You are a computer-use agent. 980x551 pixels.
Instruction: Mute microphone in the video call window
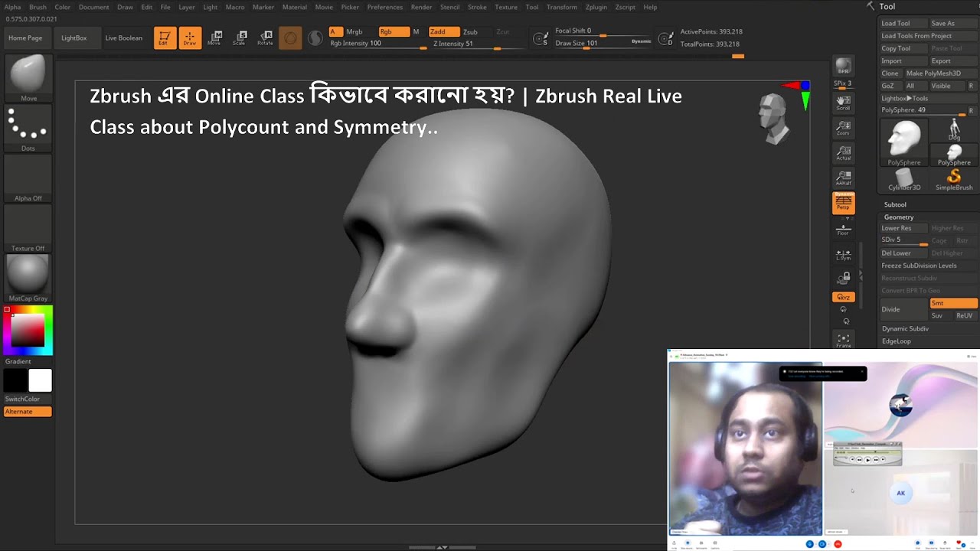tap(810, 544)
